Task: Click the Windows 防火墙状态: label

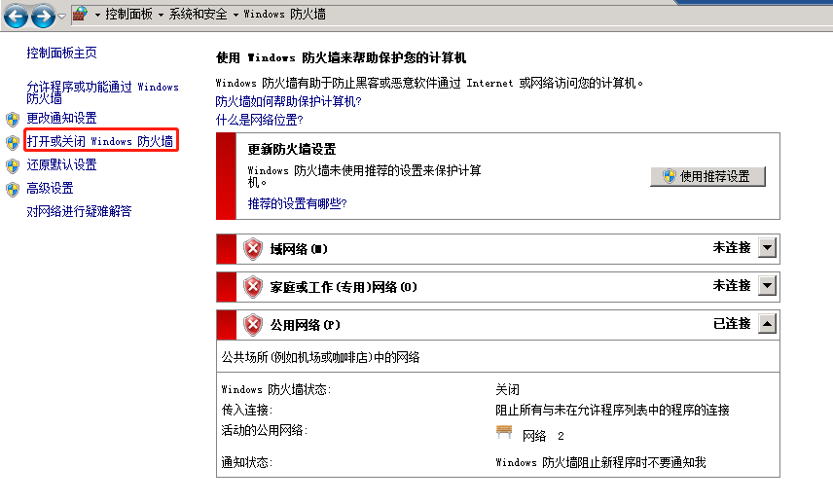Action: [x=276, y=390]
